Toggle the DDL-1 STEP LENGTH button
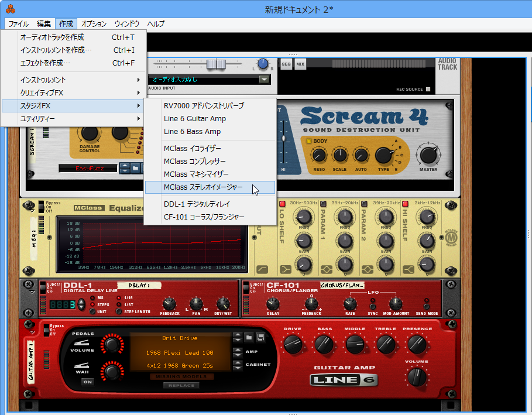This screenshot has width=532, height=415. point(119,311)
